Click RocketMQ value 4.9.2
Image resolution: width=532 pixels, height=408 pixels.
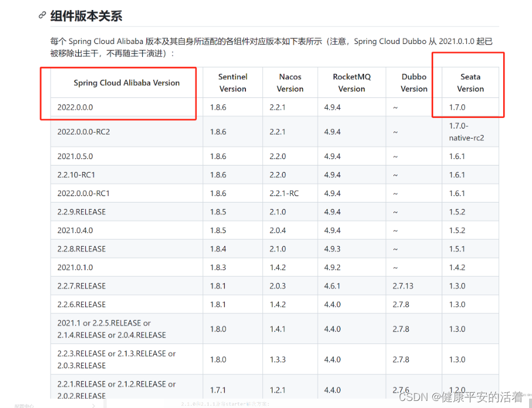coord(332,267)
